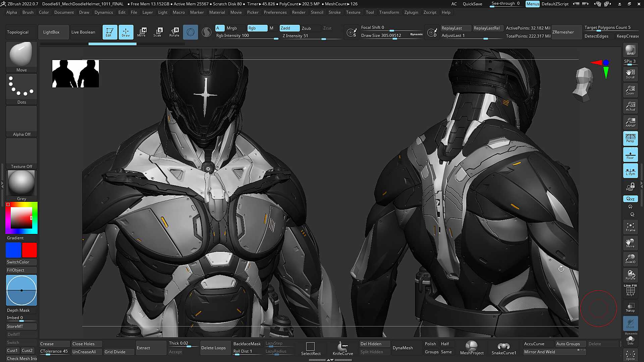Click the Scroll canvas icon

pyautogui.click(x=630, y=74)
